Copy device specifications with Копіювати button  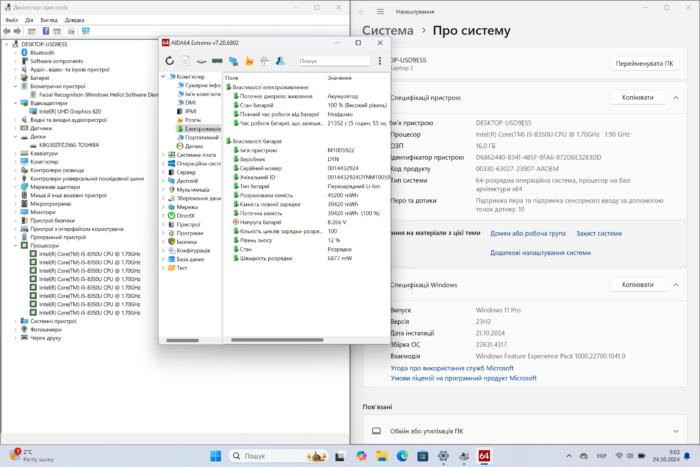point(638,97)
